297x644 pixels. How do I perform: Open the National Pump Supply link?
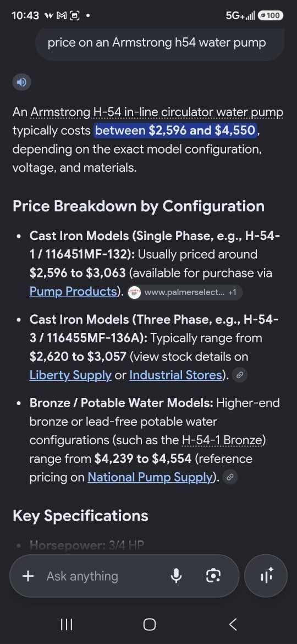pyautogui.click(x=150, y=477)
